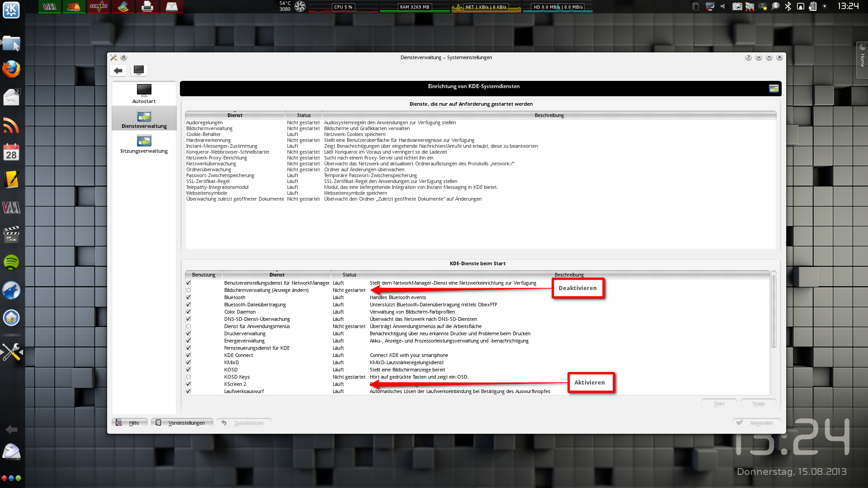Select the Cookie-Behälter service row
The height and width of the screenshot is (488, 868).
[x=203, y=134]
